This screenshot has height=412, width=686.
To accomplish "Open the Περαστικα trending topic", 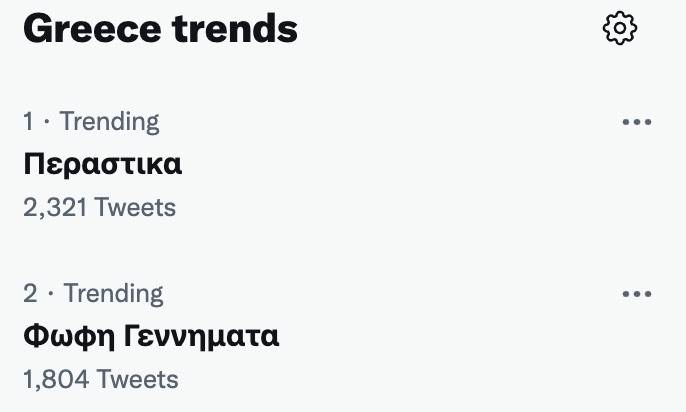I will point(102,164).
